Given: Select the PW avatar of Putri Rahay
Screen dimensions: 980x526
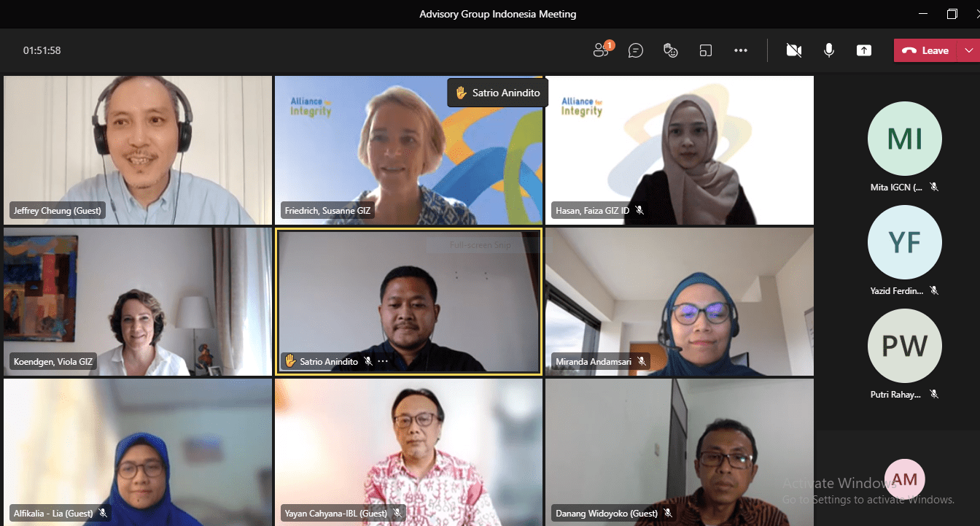Looking at the screenshot, I should click(904, 346).
